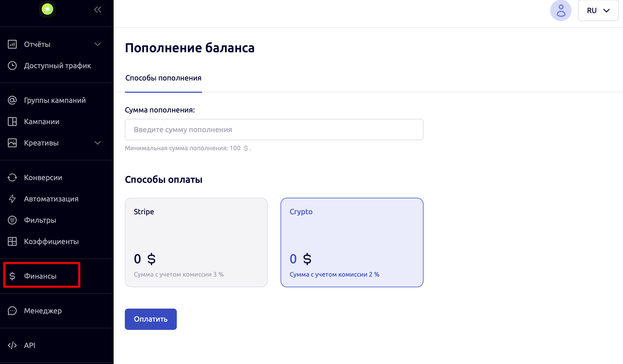The height and width of the screenshot is (364, 623).
Task: Select Crypto payment method card
Action: point(352,242)
